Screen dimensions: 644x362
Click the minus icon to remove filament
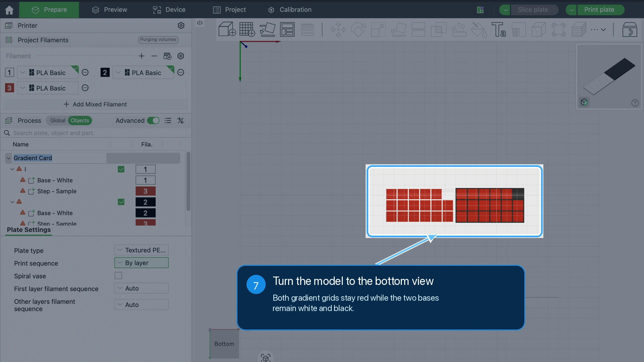pyautogui.click(x=154, y=56)
